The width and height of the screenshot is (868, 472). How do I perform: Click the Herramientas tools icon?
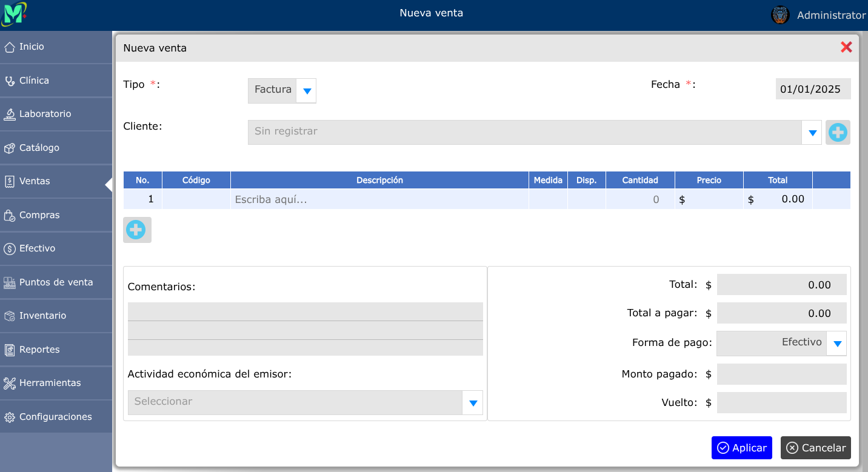[x=9, y=383]
